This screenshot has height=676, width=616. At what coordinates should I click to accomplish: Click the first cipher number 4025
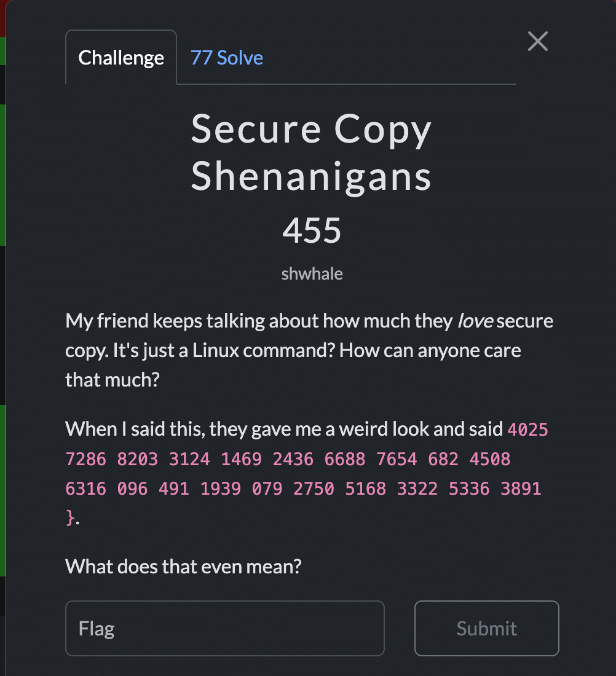527,430
